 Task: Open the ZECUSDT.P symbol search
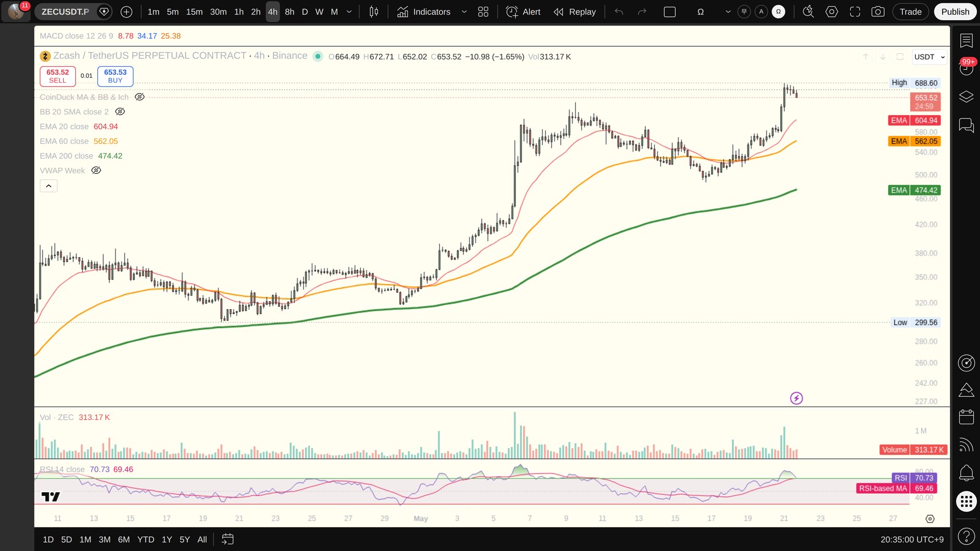click(x=66, y=12)
